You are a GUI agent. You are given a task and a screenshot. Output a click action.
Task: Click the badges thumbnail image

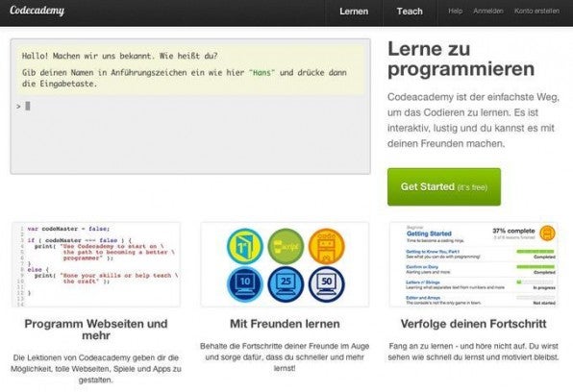point(285,264)
